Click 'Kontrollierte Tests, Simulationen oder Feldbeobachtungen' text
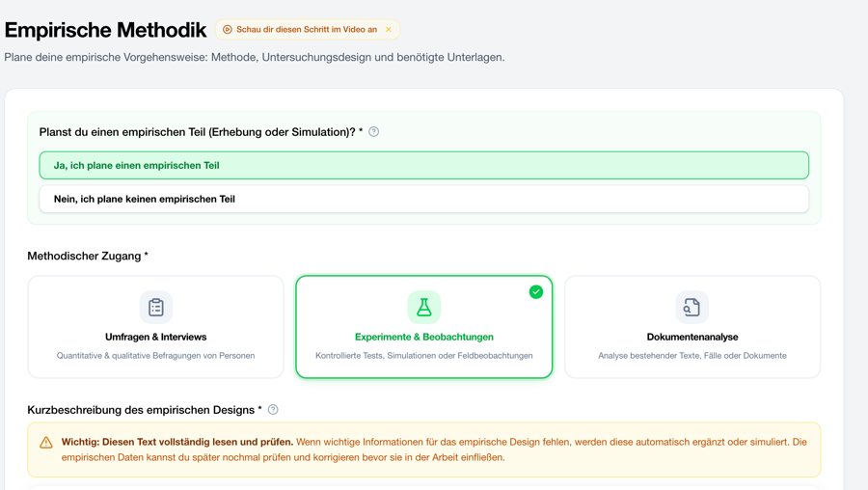The height and width of the screenshot is (490, 868). pos(424,356)
